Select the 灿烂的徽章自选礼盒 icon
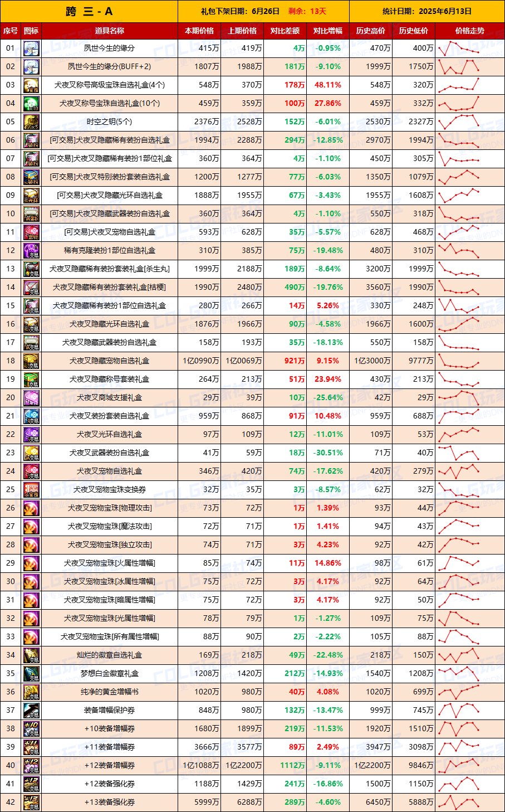The width and height of the screenshot is (505, 812). tap(31, 655)
